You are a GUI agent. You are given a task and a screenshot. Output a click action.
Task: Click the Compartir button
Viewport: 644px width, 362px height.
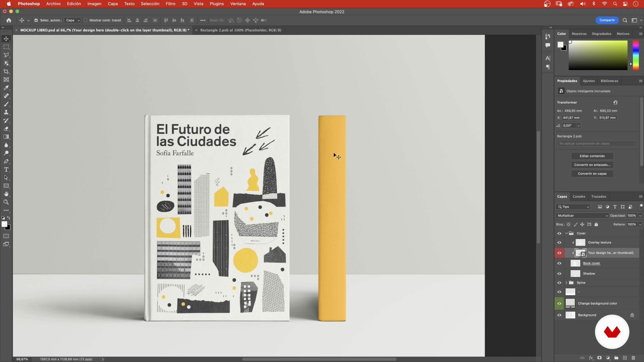607,20
